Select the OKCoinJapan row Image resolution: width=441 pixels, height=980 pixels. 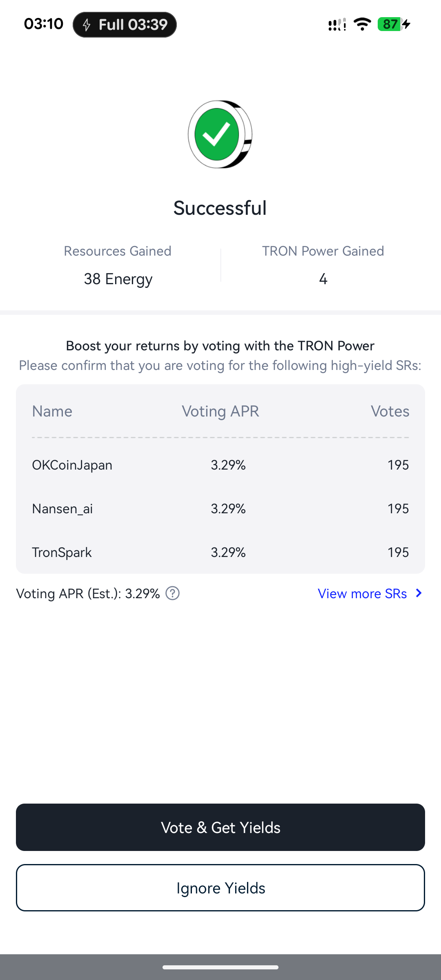(x=220, y=465)
